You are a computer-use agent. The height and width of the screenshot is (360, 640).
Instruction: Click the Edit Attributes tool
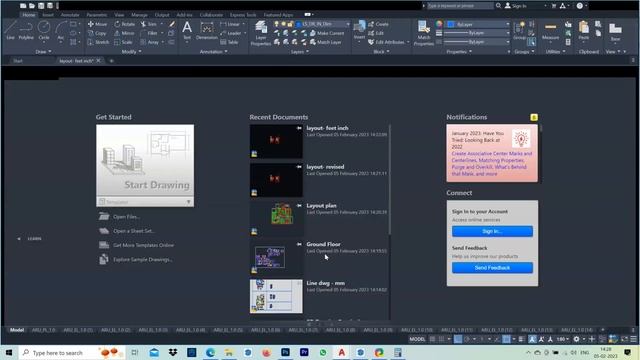click(386, 42)
